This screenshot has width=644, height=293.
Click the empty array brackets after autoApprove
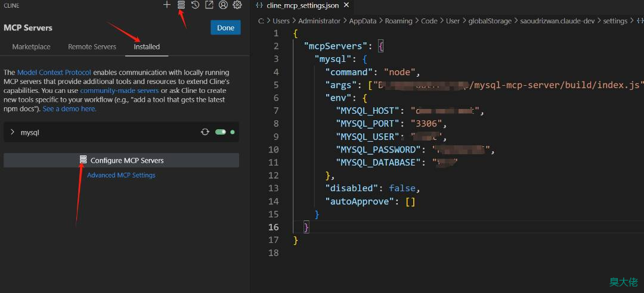point(410,201)
